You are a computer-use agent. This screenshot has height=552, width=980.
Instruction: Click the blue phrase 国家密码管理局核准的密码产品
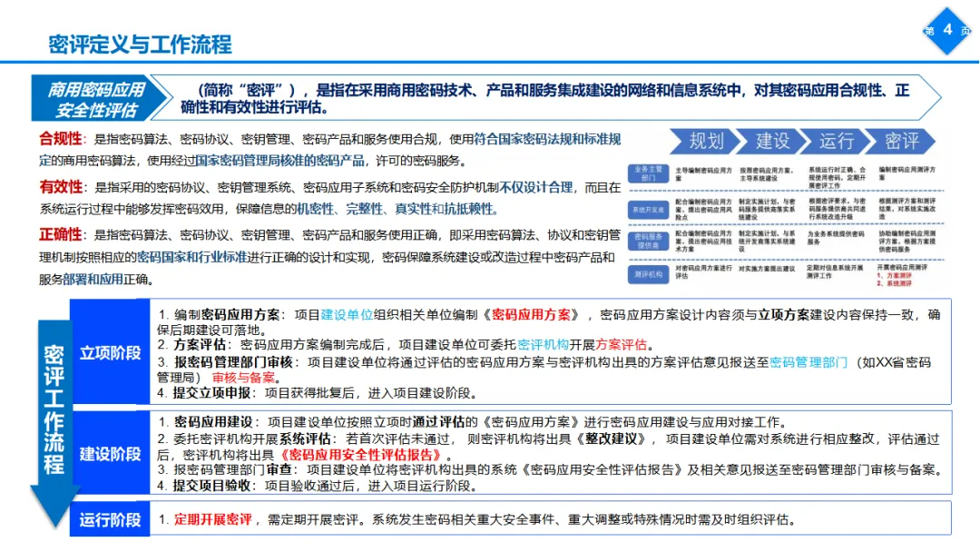click(x=280, y=161)
